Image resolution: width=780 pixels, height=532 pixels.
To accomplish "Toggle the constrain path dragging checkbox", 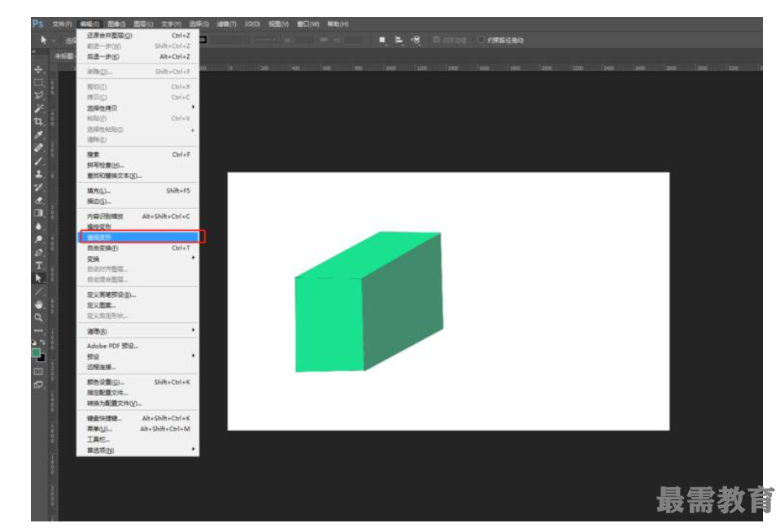I will coord(481,40).
